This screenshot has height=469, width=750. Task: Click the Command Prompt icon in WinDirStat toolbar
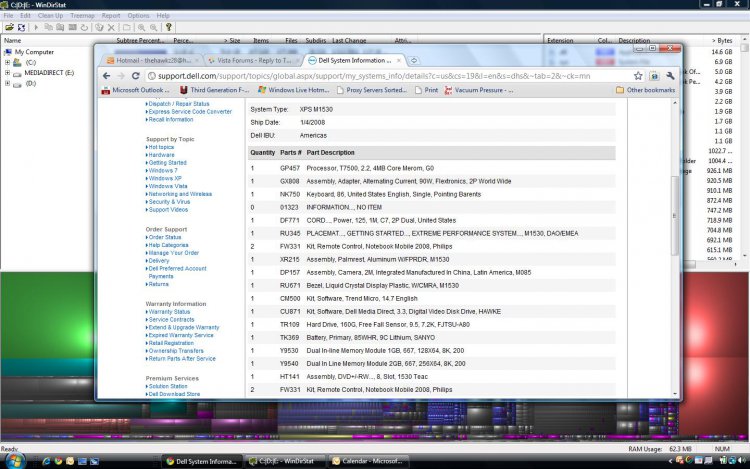(72, 28)
